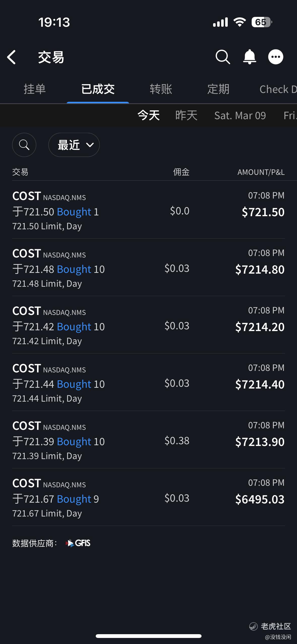This screenshot has height=644, width=297.
Task: Tap the GFIS data provider logo
Action: pyautogui.click(x=78, y=543)
